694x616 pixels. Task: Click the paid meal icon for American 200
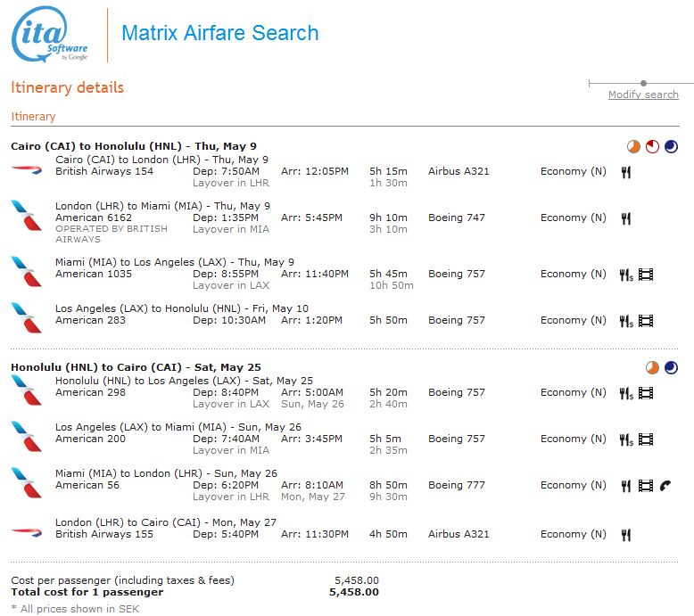click(626, 439)
